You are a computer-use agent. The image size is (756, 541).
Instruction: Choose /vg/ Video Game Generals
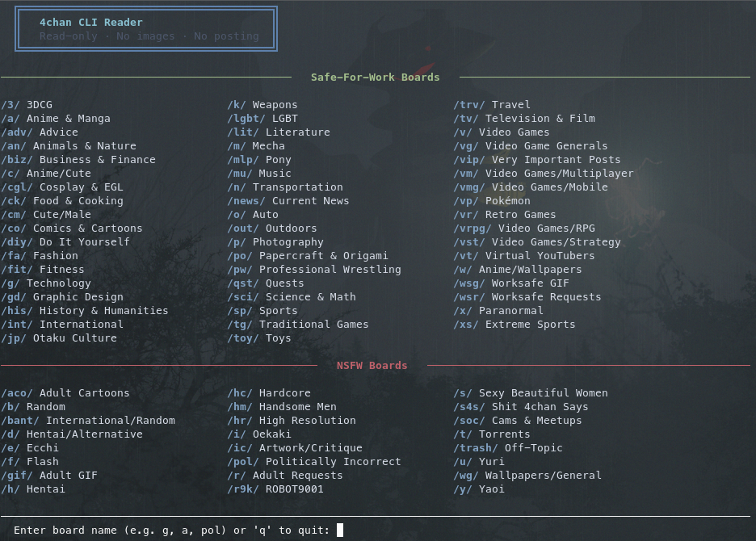[x=531, y=145]
